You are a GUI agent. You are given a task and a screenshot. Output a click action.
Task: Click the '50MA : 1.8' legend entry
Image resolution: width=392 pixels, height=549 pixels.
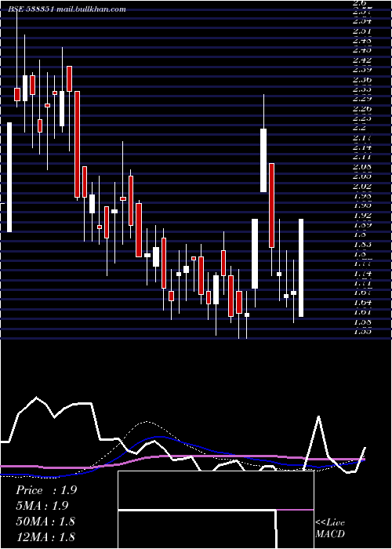(45, 522)
